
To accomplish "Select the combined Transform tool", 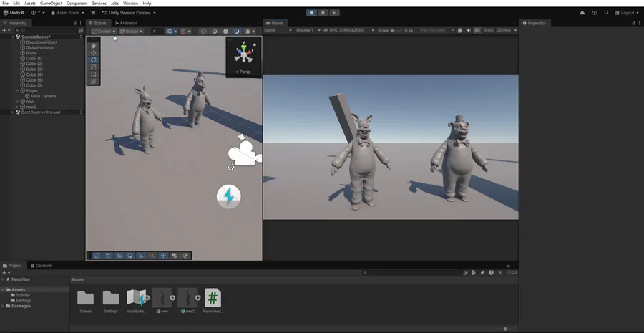I will click(94, 81).
